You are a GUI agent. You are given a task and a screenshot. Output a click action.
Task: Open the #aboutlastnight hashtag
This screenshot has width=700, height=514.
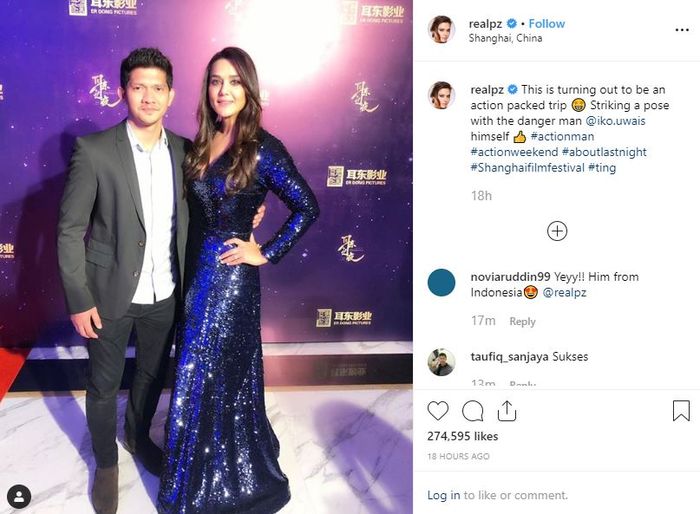coord(604,152)
